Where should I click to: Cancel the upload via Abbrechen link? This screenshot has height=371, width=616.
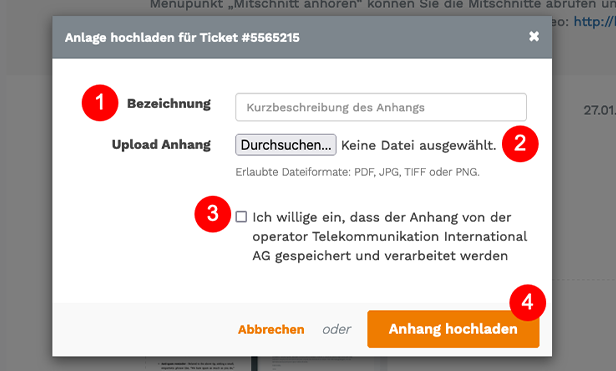[271, 329]
